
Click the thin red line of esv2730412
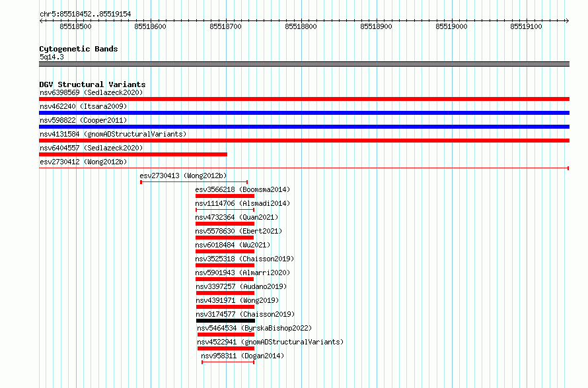304,168
